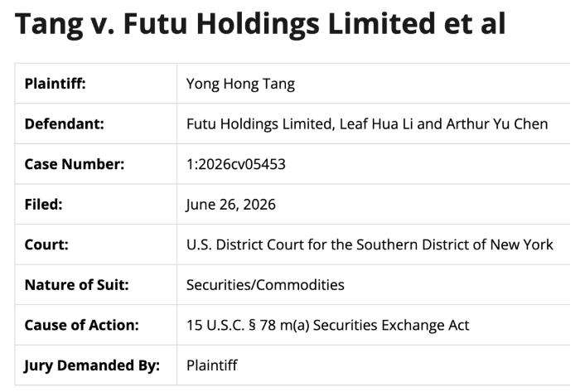The image size is (580, 392).
Task: Click the Defendant: row label
Action: (x=65, y=123)
